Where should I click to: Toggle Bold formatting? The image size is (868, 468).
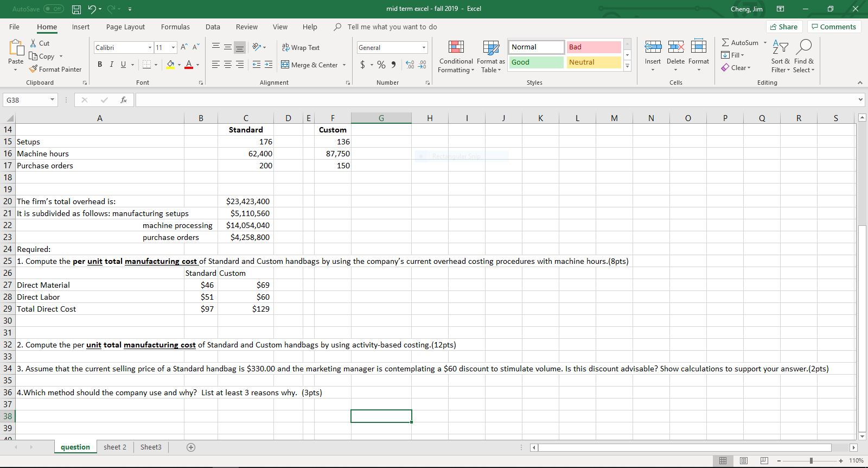[100, 65]
